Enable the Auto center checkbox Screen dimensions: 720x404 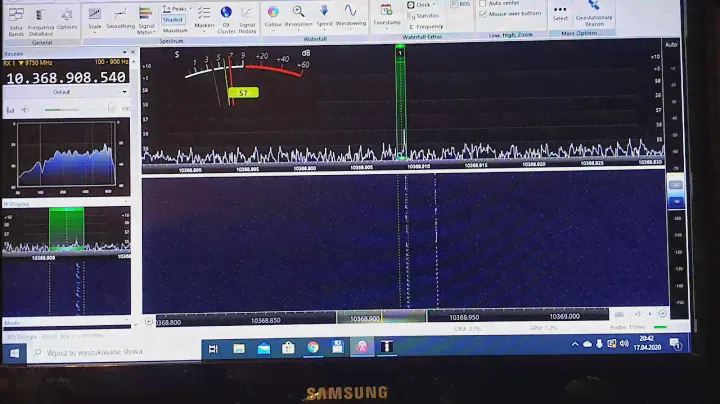484,3
